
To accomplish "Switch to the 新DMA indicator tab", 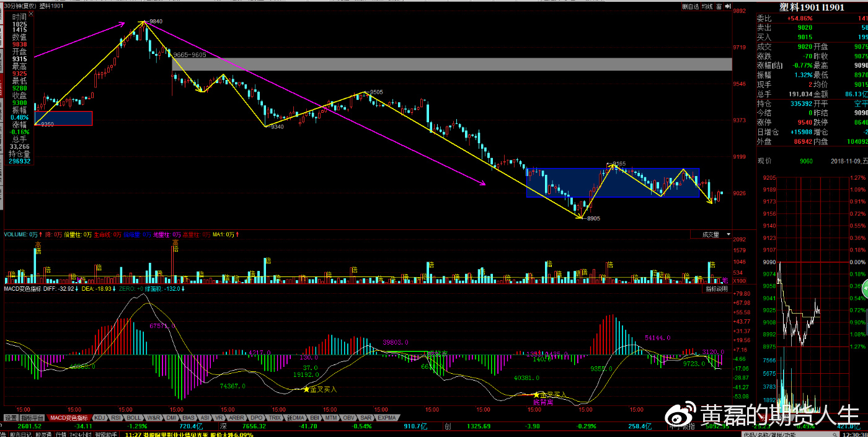I will click(x=296, y=418).
